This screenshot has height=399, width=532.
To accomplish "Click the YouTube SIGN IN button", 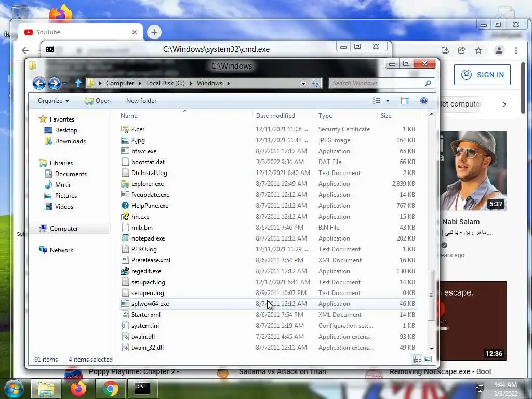I will (482, 75).
